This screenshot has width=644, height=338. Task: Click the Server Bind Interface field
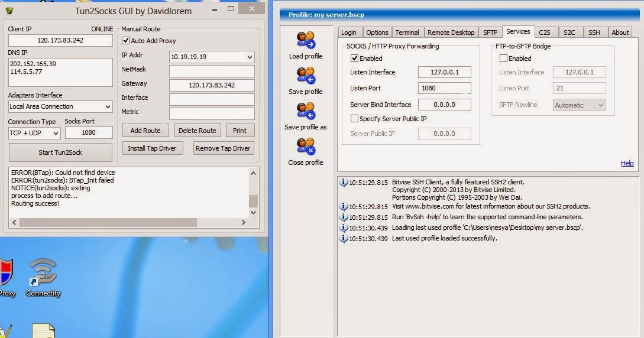(x=444, y=105)
